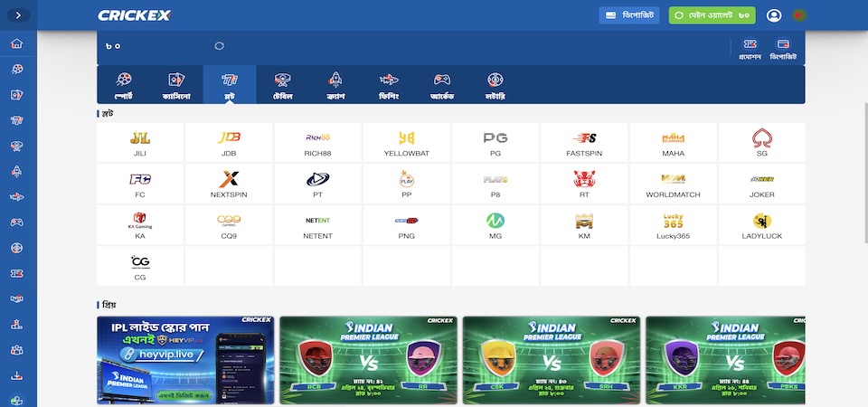This screenshot has height=407, width=868.
Task: Switch to the Sports tab
Action: click(x=124, y=85)
